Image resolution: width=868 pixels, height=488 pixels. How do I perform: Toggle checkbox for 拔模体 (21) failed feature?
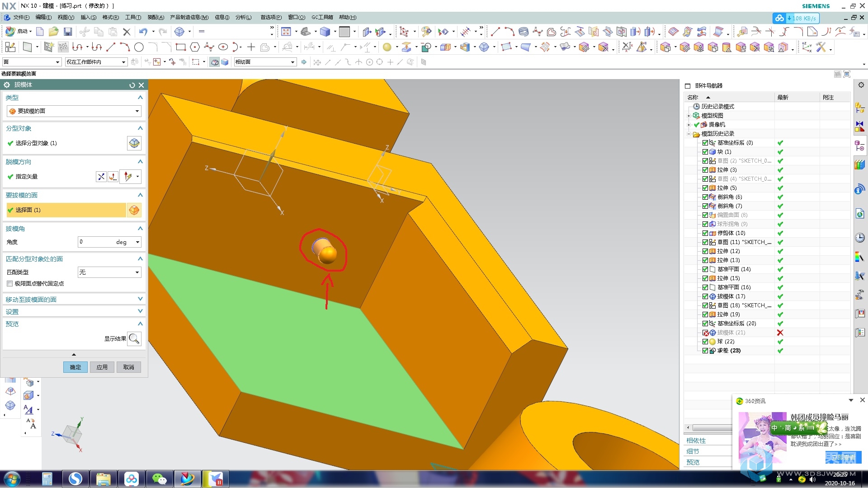[705, 333]
